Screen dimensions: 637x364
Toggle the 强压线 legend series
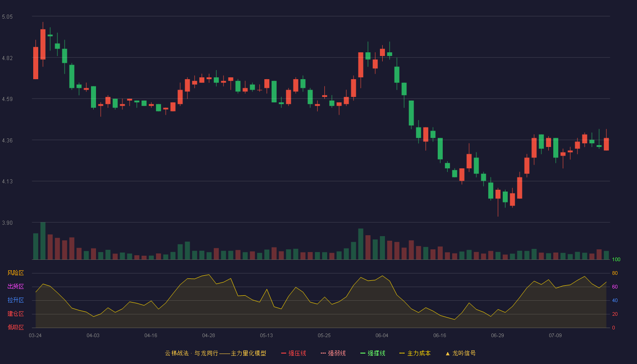[x=293, y=353]
